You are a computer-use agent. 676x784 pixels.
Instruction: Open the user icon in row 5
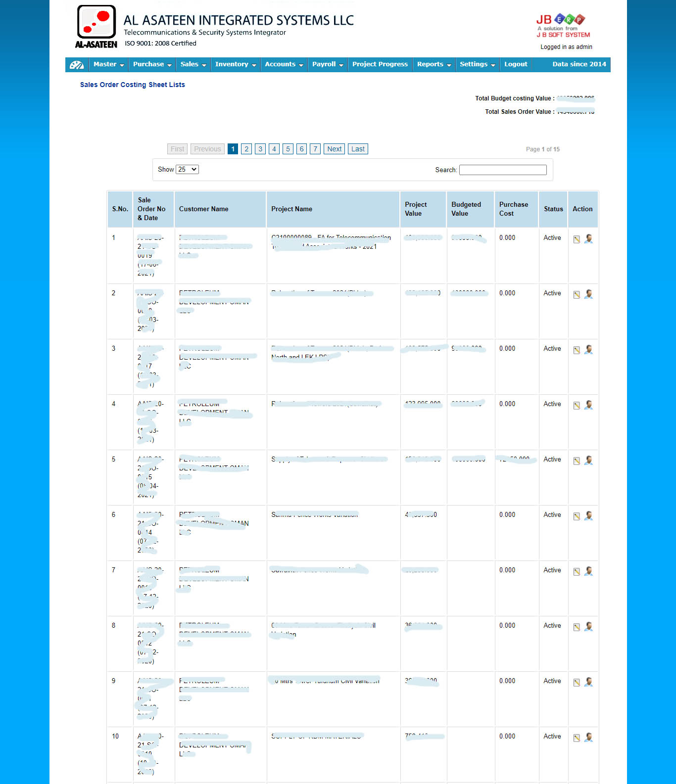tap(588, 460)
